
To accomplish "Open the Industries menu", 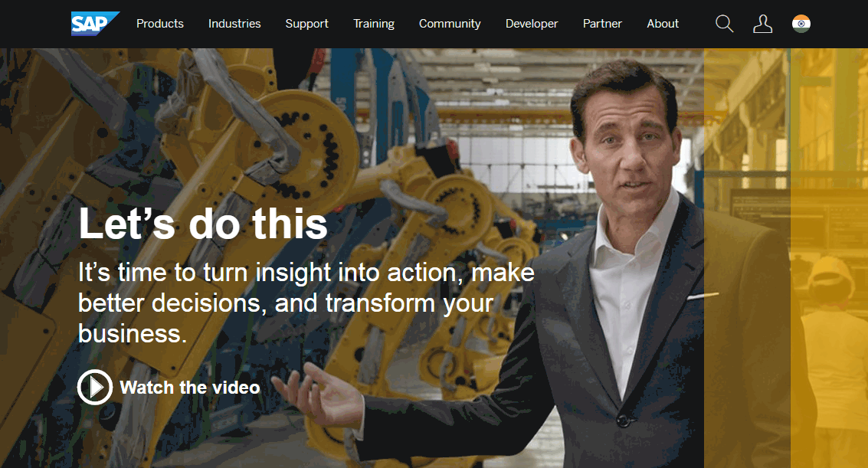I will click(x=234, y=24).
